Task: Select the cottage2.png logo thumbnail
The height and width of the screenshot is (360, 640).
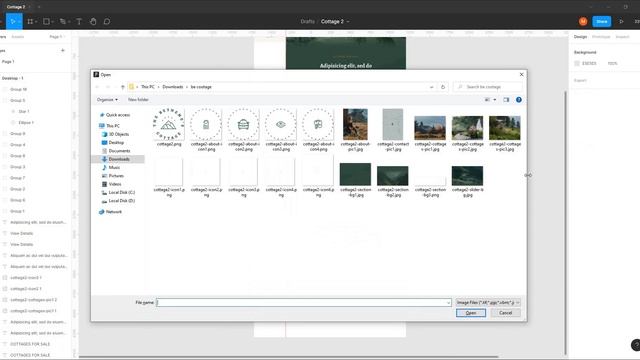Action: pyautogui.click(x=169, y=124)
